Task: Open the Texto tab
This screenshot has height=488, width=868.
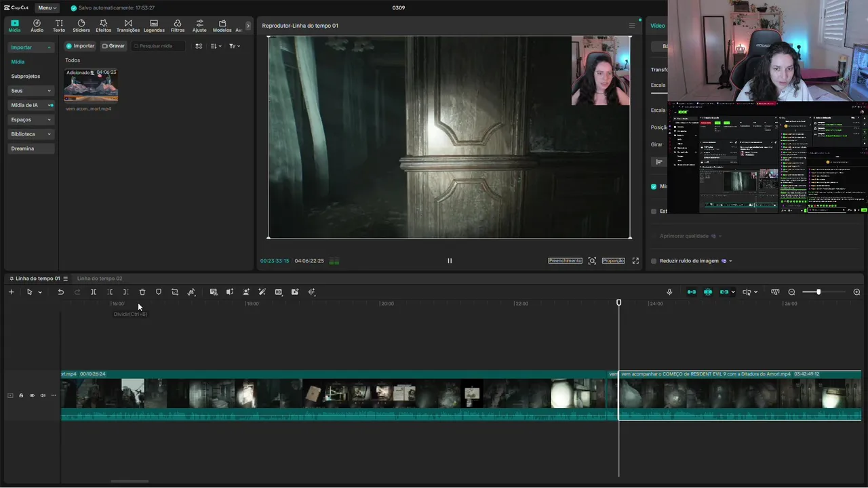Action: [x=59, y=26]
